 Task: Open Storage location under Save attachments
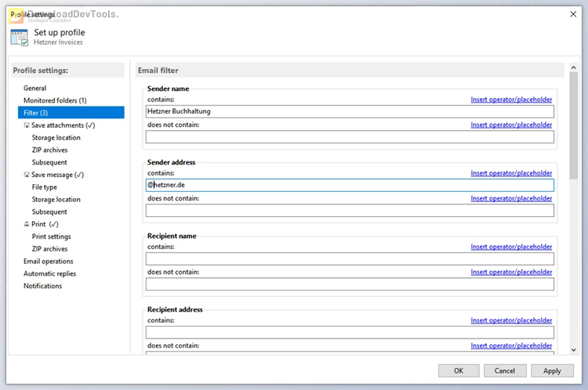click(56, 138)
